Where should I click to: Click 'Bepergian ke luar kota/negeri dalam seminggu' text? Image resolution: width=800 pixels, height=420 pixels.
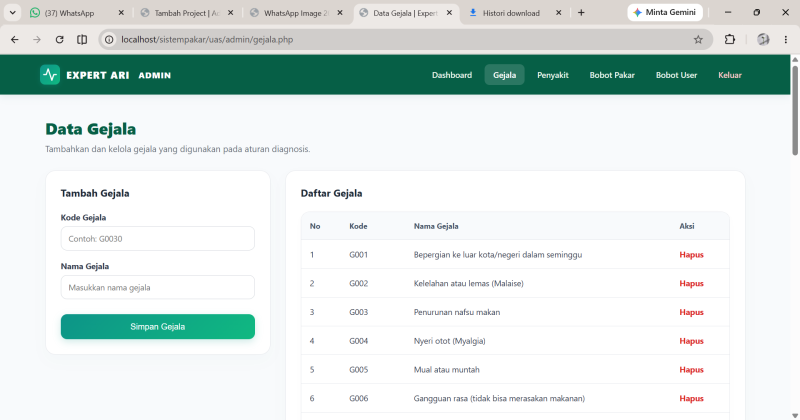(497, 255)
